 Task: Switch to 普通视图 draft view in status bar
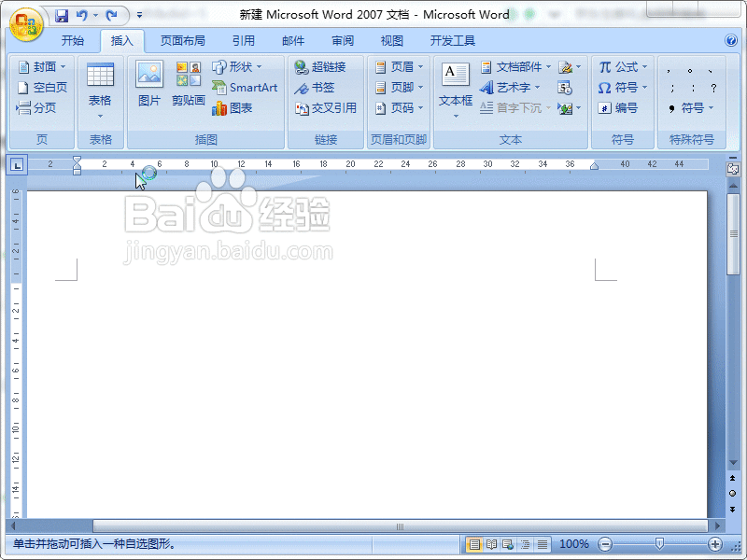543,544
